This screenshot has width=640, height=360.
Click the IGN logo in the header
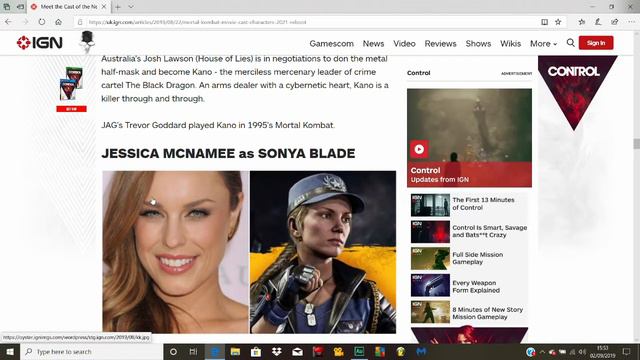pos(40,42)
